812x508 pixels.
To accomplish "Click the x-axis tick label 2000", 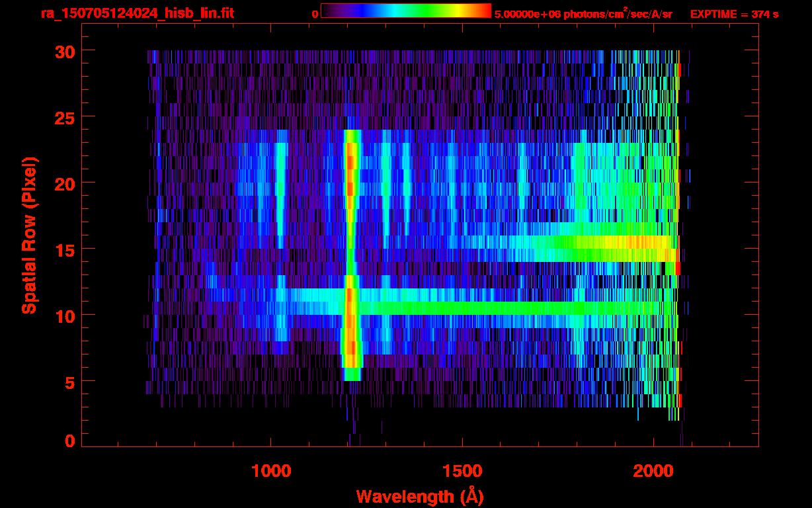I will 652,470.
